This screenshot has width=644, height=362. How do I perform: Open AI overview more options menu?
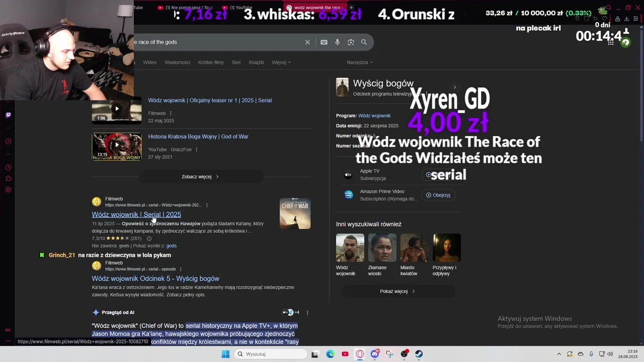307,313
